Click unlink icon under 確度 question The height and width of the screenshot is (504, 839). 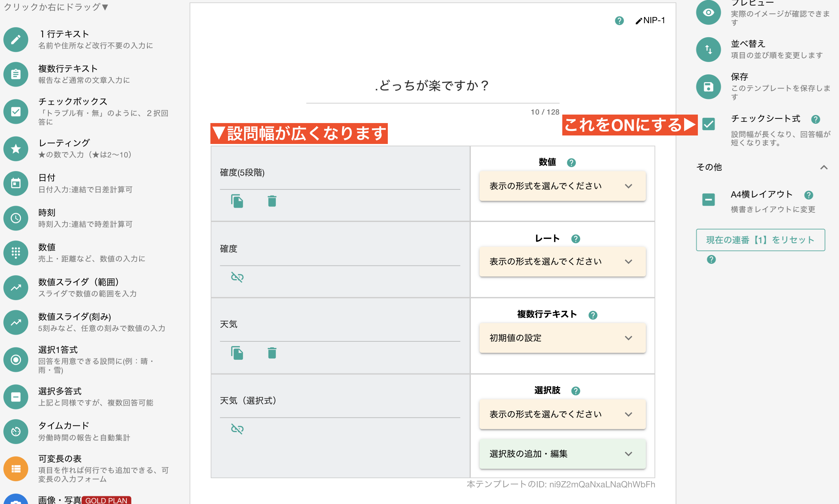pos(237,277)
